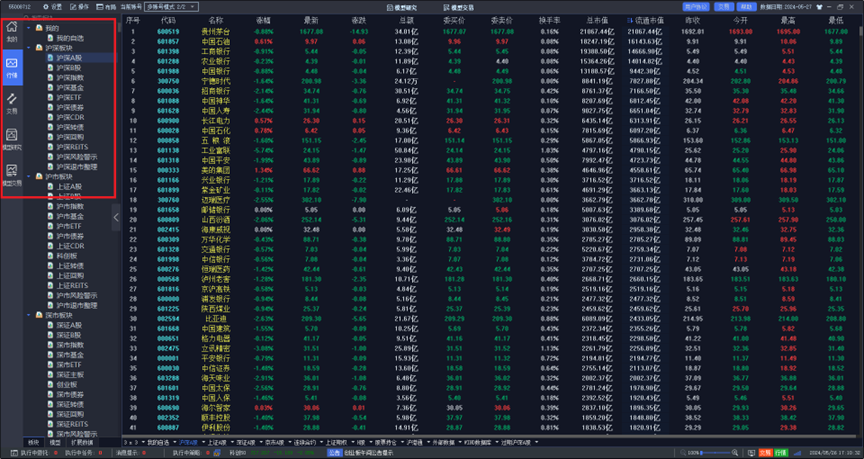
Task: Open the zoom 100% dropdown in the status bar
Action: [x=691, y=452]
